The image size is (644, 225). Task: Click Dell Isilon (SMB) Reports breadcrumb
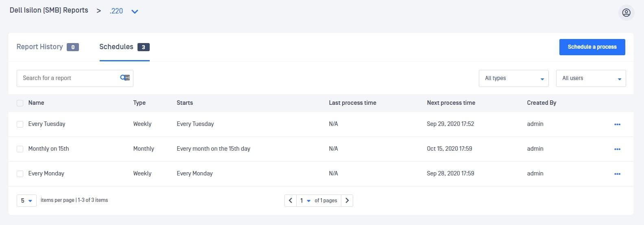[49, 11]
